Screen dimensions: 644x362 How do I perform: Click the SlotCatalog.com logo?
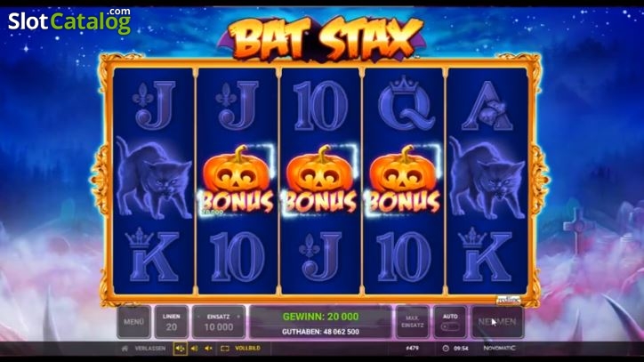point(69,20)
